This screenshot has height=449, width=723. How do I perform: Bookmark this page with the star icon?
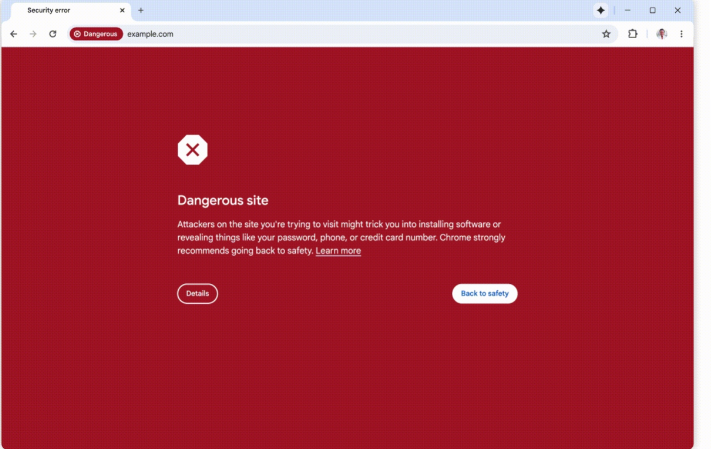pos(606,34)
